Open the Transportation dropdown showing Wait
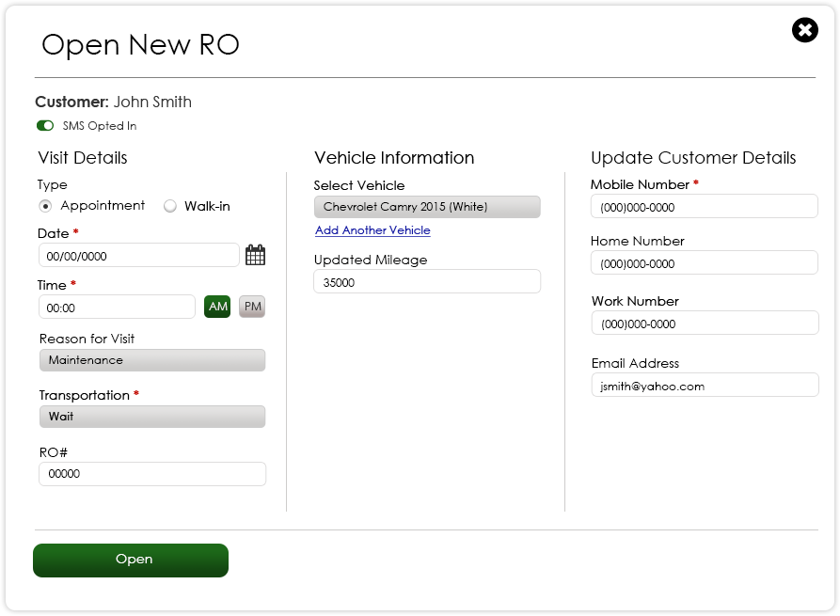This screenshot has height=616, width=840. click(x=152, y=417)
